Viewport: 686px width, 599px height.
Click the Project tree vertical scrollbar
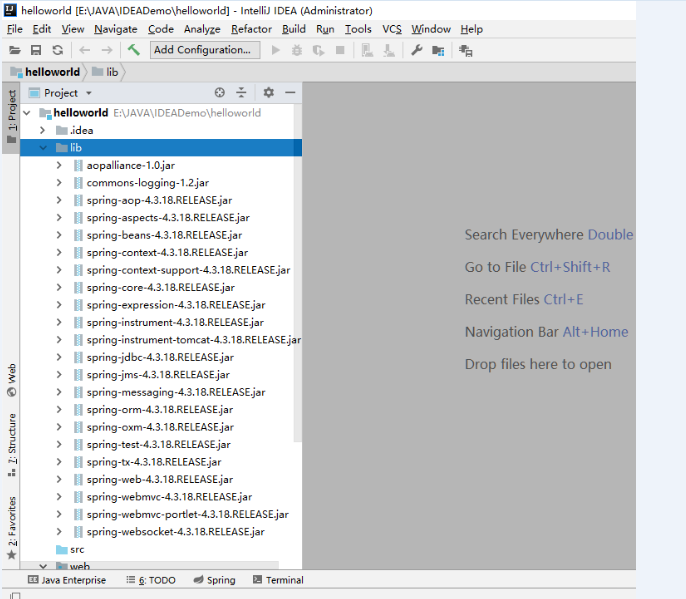[298, 273]
